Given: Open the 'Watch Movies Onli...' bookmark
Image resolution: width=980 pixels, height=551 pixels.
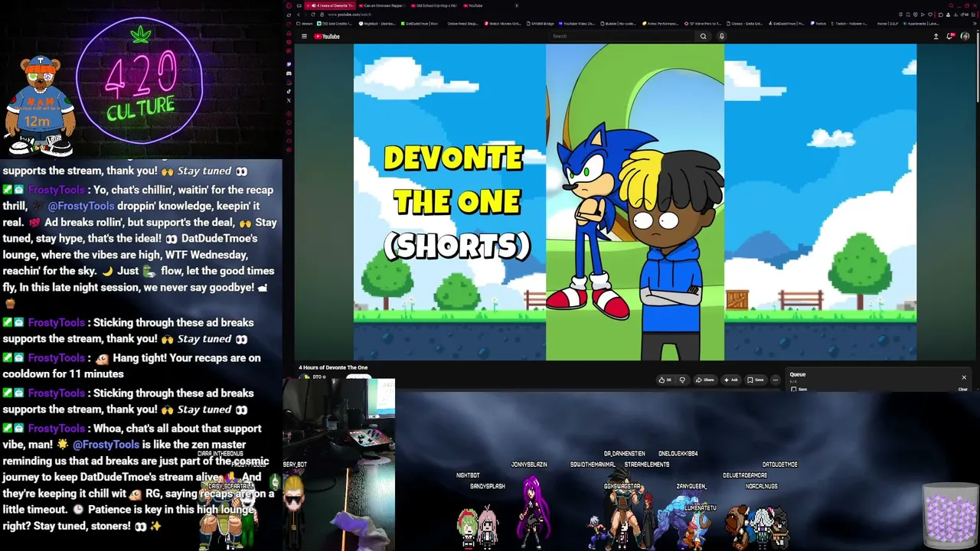Looking at the screenshot, I should 502,24.
